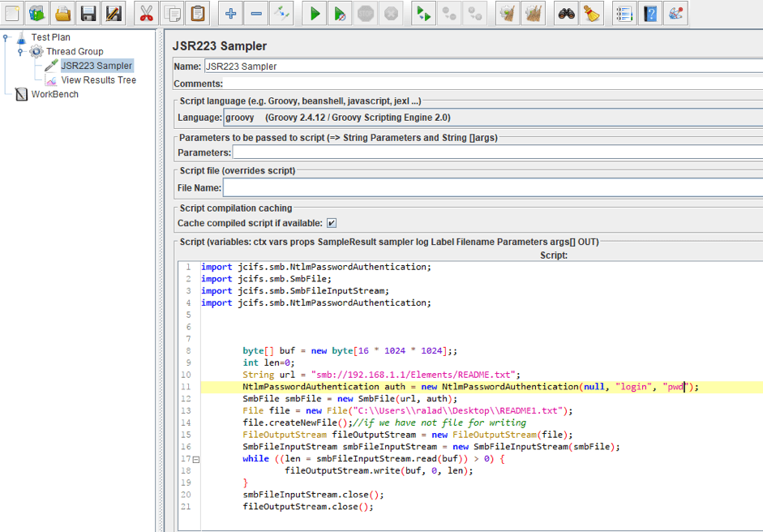Click the Toggle expand tree icon
This screenshot has height=532, width=763.
tap(281, 13)
